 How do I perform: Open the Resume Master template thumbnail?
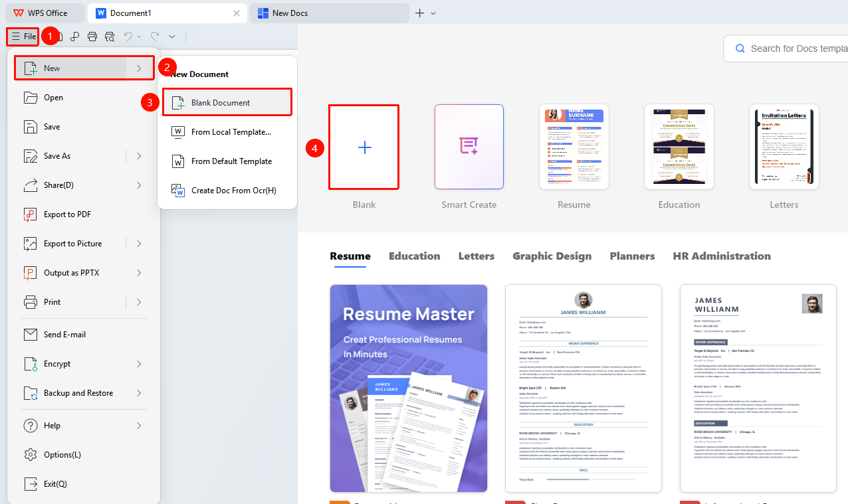point(409,388)
